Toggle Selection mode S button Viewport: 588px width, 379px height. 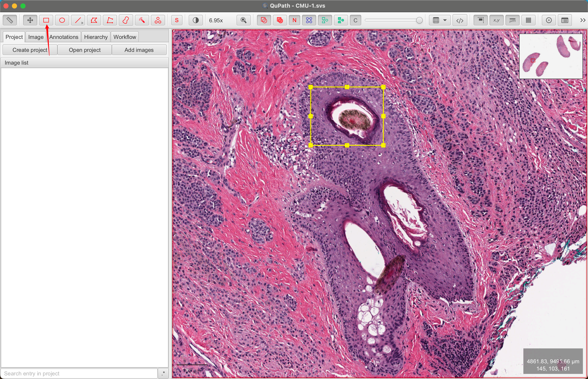(177, 20)
